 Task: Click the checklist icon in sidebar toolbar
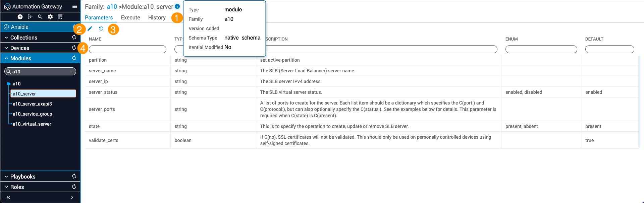pyautogui.click(x=60, y=17)
